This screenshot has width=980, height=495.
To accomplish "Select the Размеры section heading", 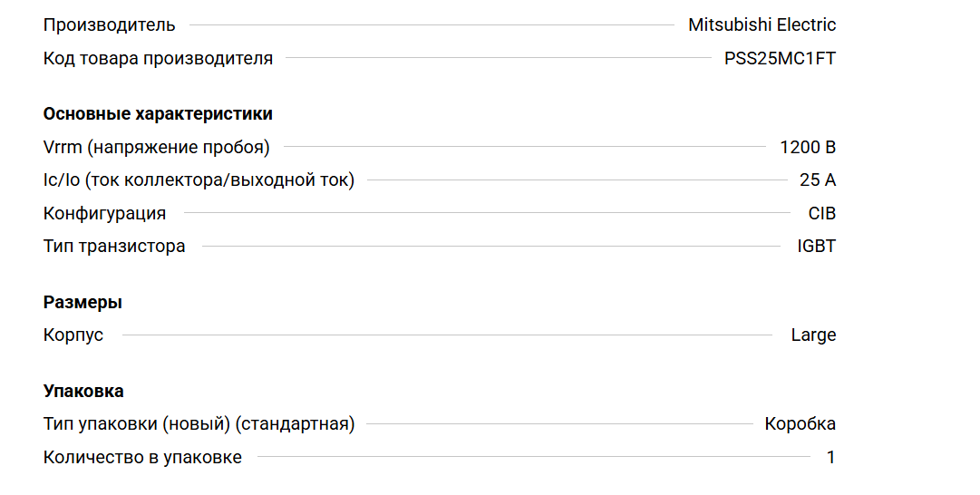I will (82, 303).
